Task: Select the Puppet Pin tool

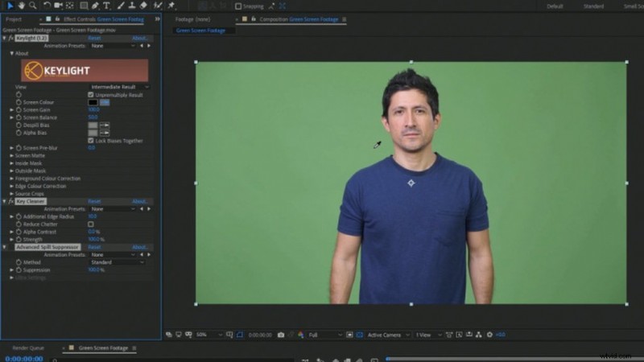Action: [x=171, y=6]
